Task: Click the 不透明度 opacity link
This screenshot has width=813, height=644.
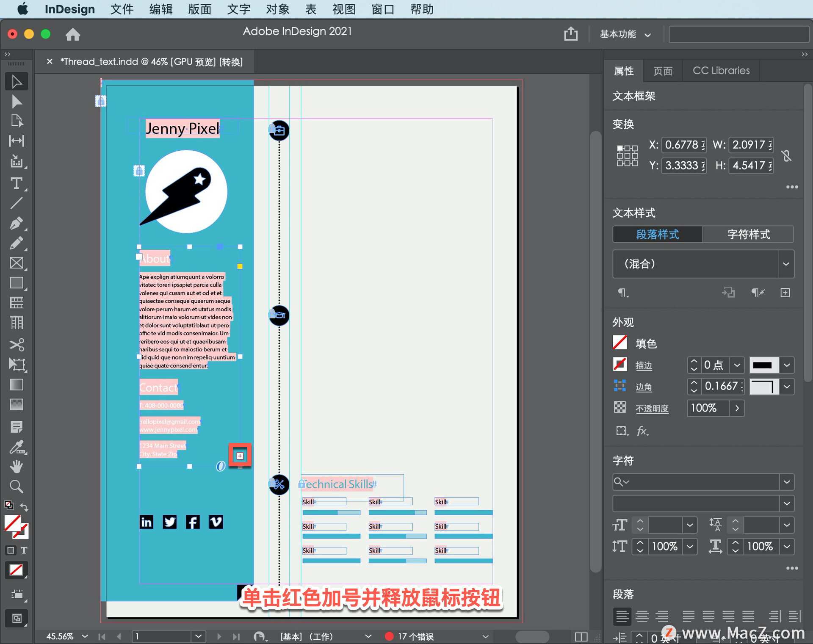Action: [x=652, y=409]
